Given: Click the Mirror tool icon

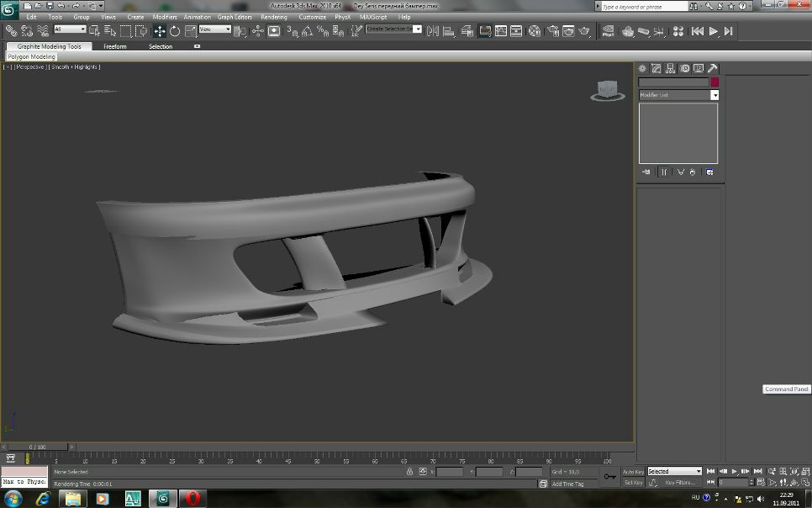Looking at the screenshot, I should pos(432,31).
